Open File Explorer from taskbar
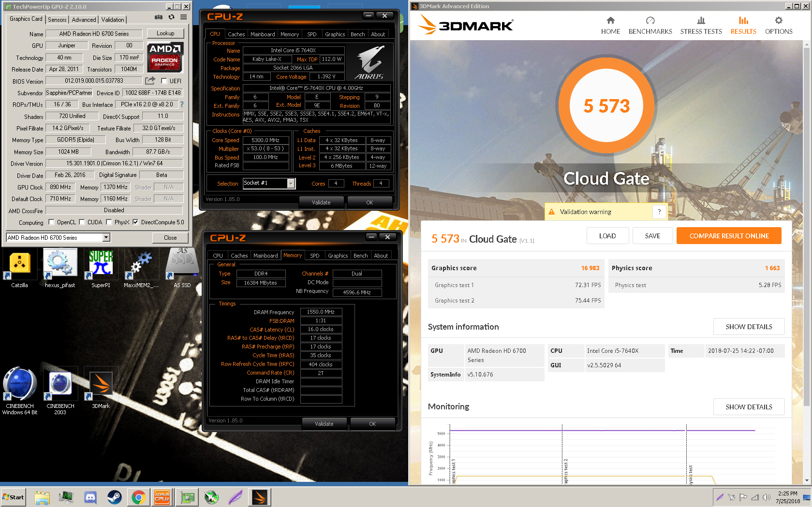The width and height of the screenshot is (812, 507). (x=42, y=497)
